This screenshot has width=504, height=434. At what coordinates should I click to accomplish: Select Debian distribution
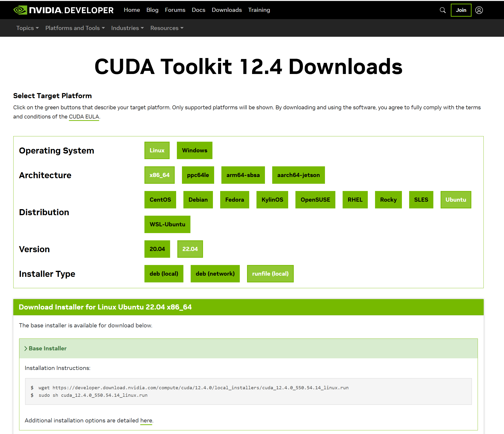click(198, 200)
